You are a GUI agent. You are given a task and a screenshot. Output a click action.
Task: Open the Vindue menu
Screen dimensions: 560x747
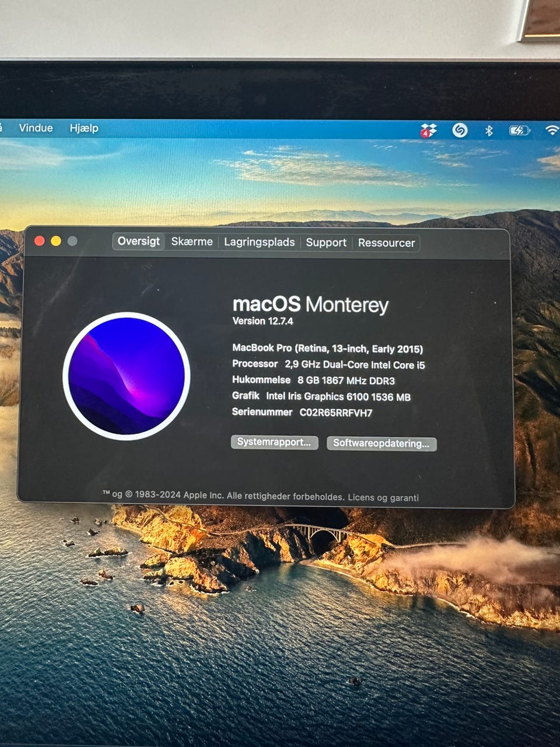pyautogui.click(x=36, y=128)
